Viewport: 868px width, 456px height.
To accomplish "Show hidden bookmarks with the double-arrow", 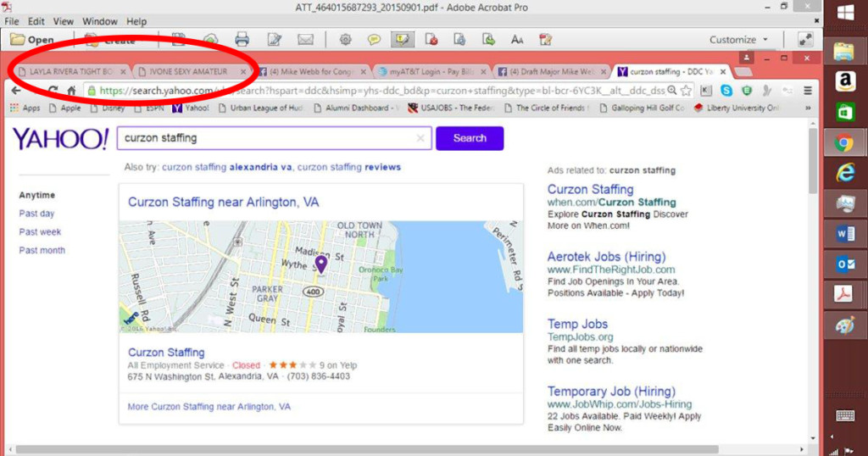I will [x=808, y=108].
